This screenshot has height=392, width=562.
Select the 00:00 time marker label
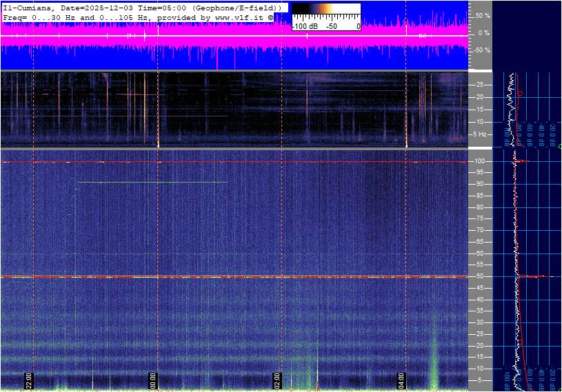pos(153,381)
